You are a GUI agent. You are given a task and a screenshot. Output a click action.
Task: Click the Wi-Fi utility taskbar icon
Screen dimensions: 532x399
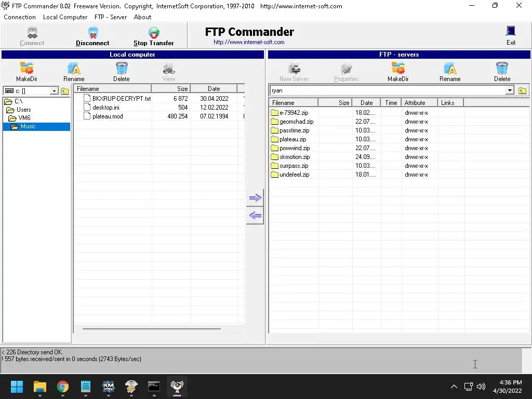click(x=131, y=387)
